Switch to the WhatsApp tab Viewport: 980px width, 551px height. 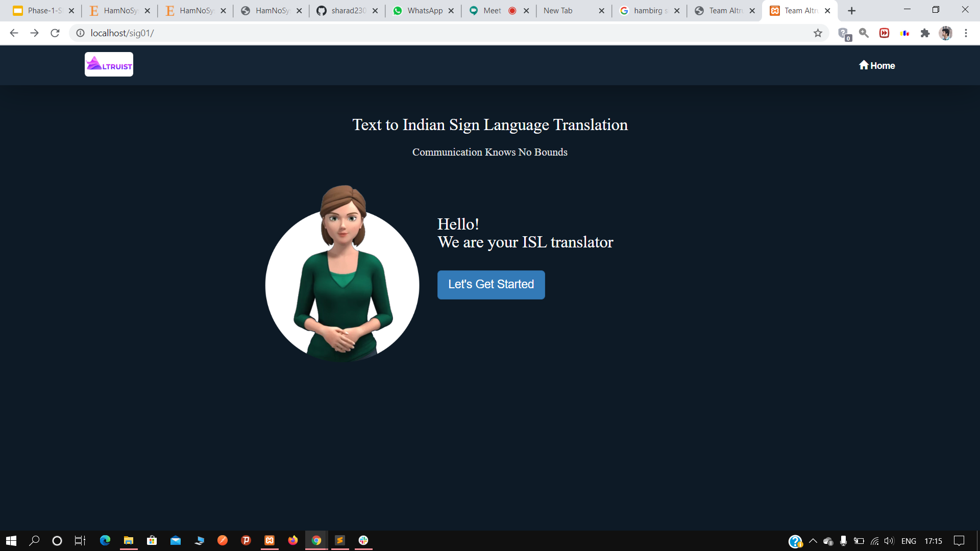[424, 11]
